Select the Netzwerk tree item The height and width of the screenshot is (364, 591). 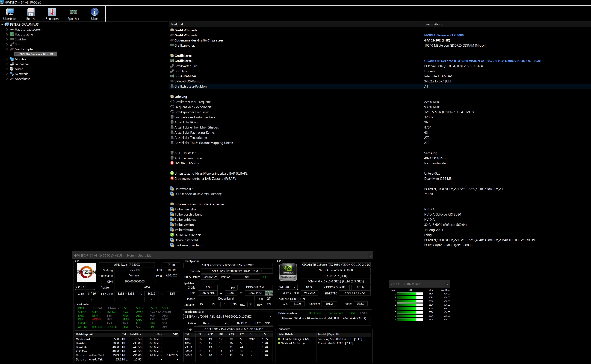(x=21, y=74)
